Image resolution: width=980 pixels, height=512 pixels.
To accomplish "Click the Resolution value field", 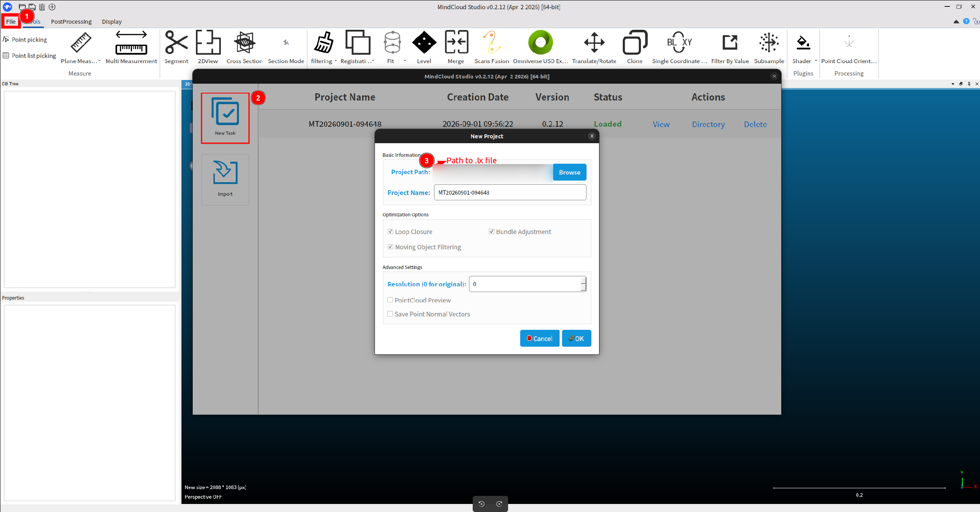I will tap(525, 284).
